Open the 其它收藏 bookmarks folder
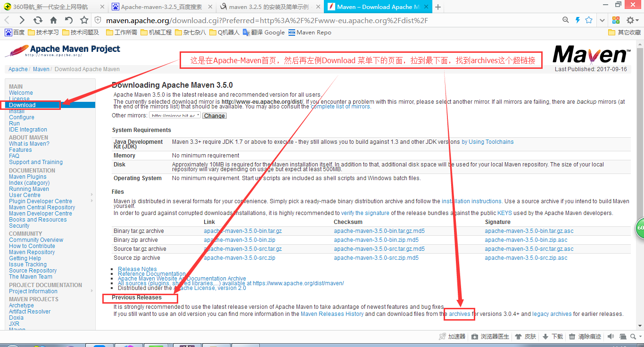644x347 pixels. click(625, 33)
